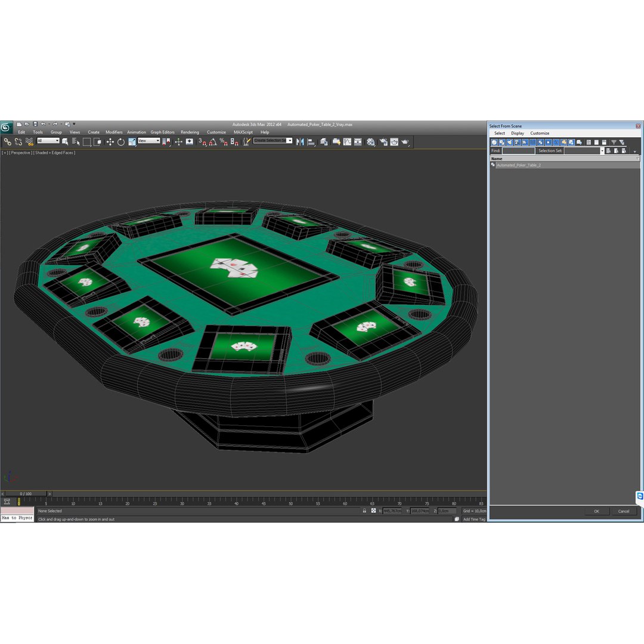644x644 pixels.
Task: Click the Select and Manipulate icon
Action: coord(179,142)
